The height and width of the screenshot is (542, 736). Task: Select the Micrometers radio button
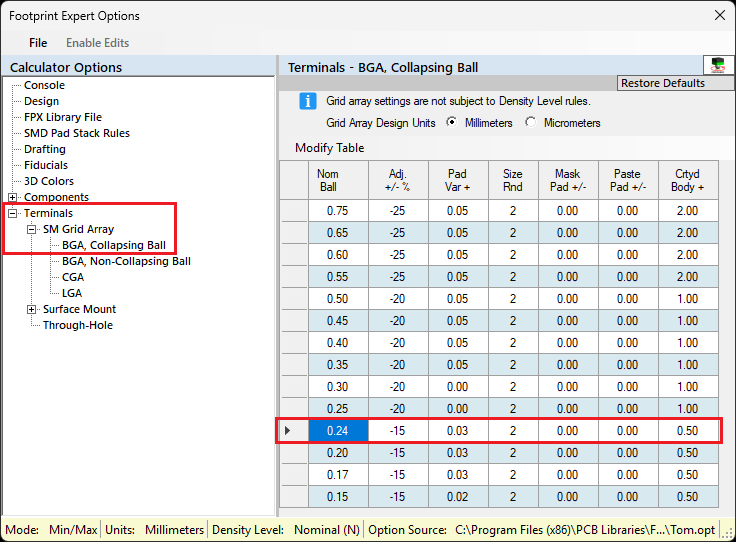pos(530,123)
